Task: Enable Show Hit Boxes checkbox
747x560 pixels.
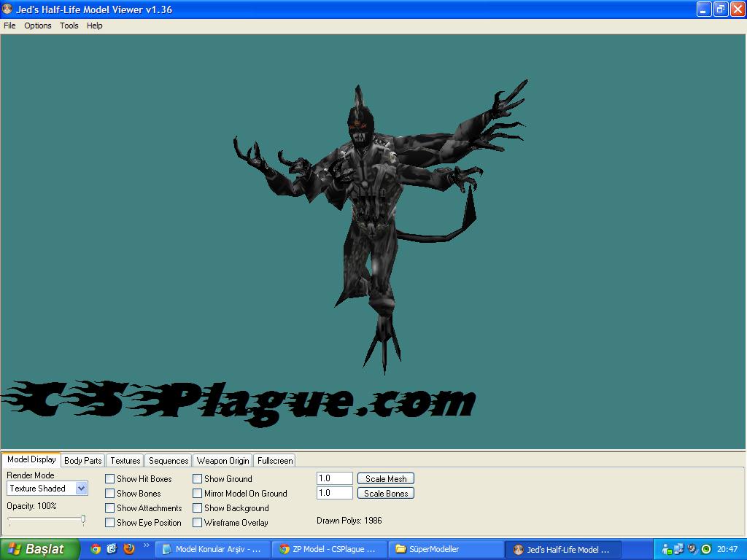Action: [109, 479]
